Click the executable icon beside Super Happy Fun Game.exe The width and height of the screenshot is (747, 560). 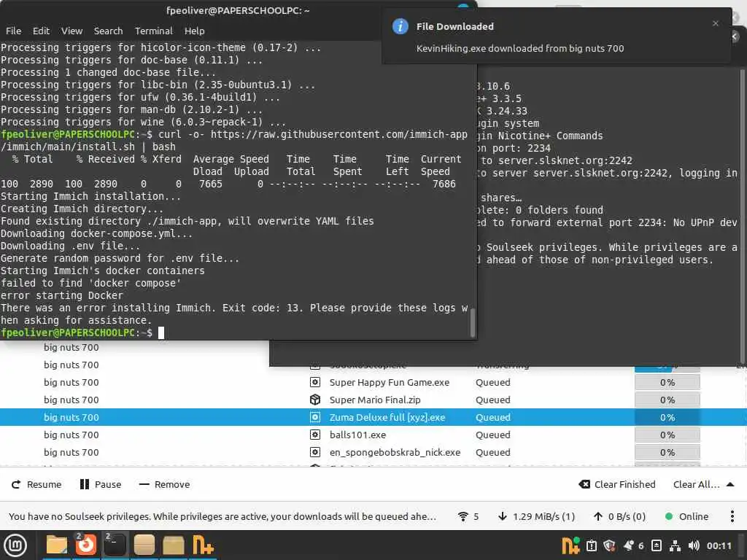[315, 382]
